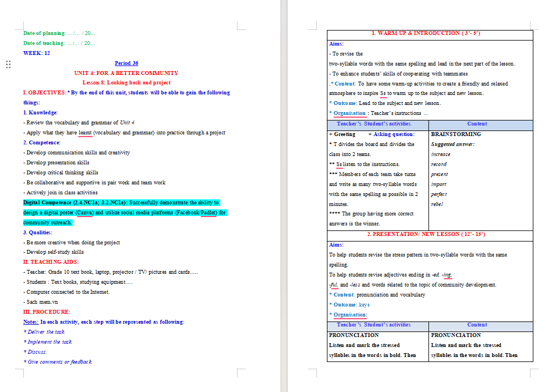Select the WARM UP & INTRODUCTION header cell
This screenshot has height=392, width=560.
tap(430, 33)
